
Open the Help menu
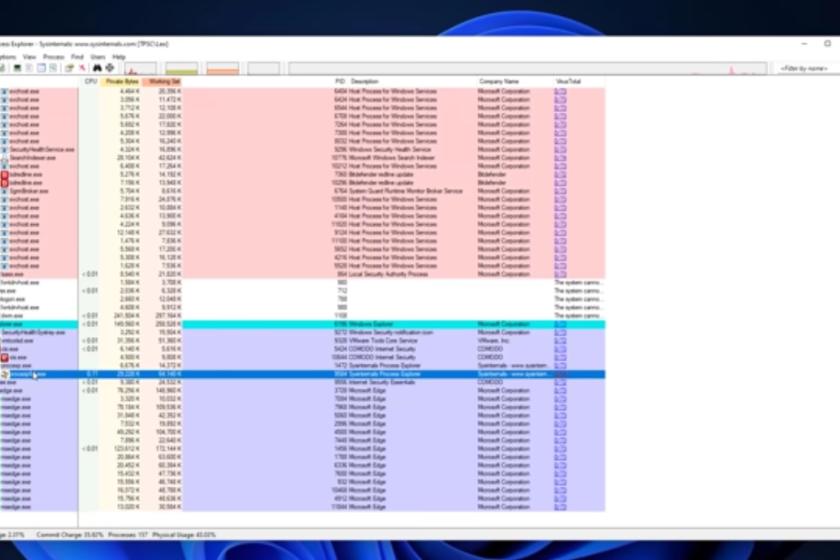pos(119,57)
